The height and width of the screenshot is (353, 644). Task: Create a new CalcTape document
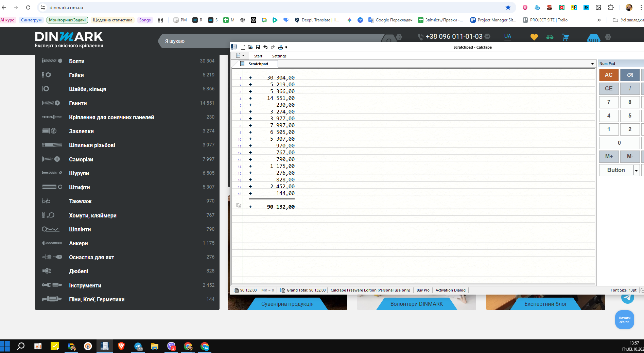point(243,47)
